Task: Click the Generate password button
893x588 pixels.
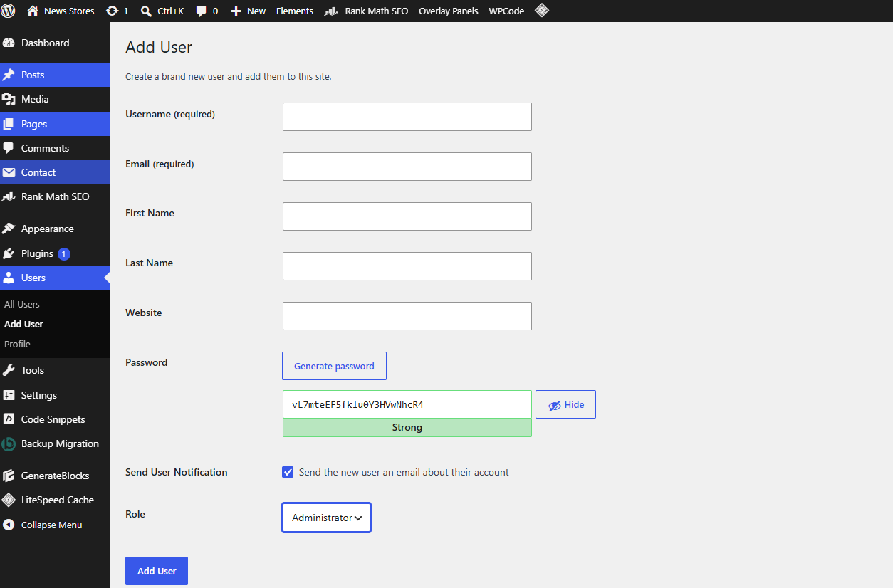Action: pos(334,366)
